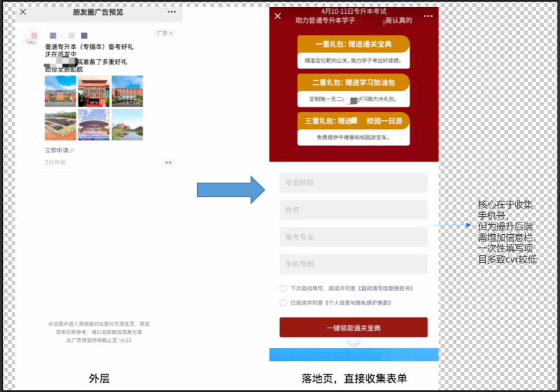Select the 已阅读并同意 privacy agreement radio
The image size is (560, 392).
click(x=283, y=303)
